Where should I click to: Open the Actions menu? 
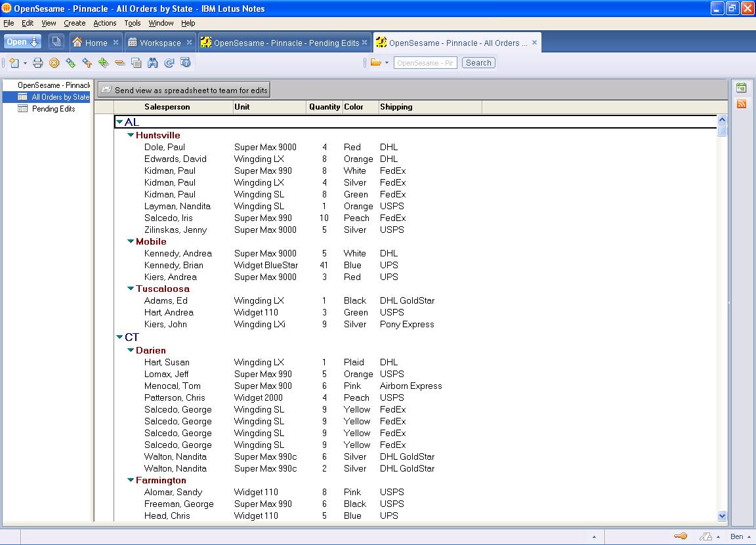pos(104,23)
